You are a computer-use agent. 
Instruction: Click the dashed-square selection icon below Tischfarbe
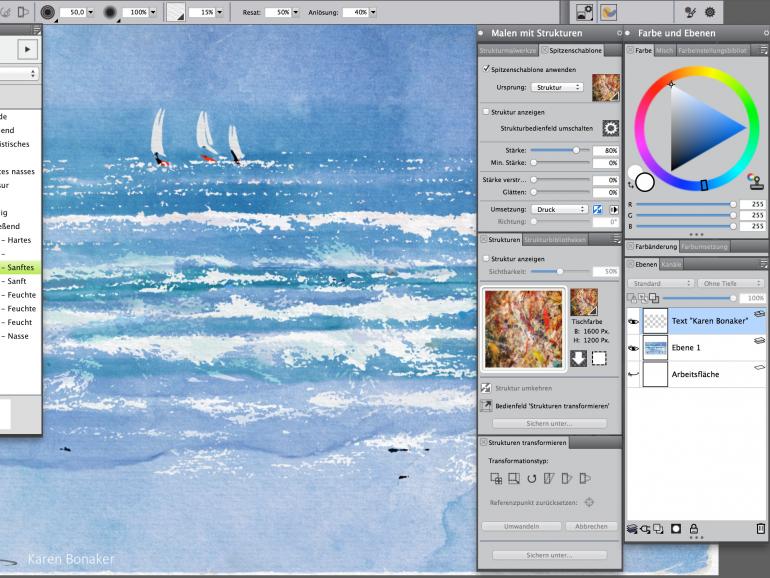(x=599, y=358)
